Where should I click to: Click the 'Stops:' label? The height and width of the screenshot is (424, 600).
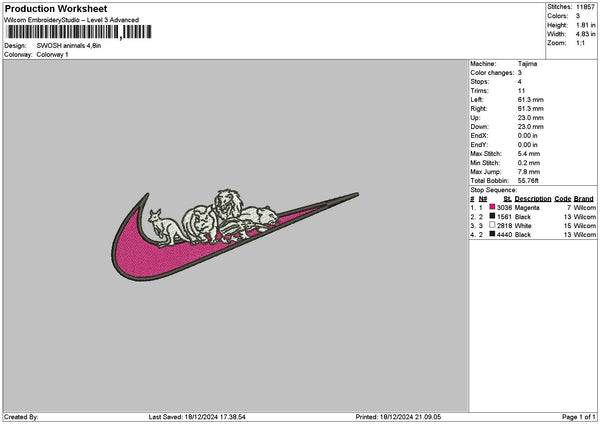[x=480, y=82]
